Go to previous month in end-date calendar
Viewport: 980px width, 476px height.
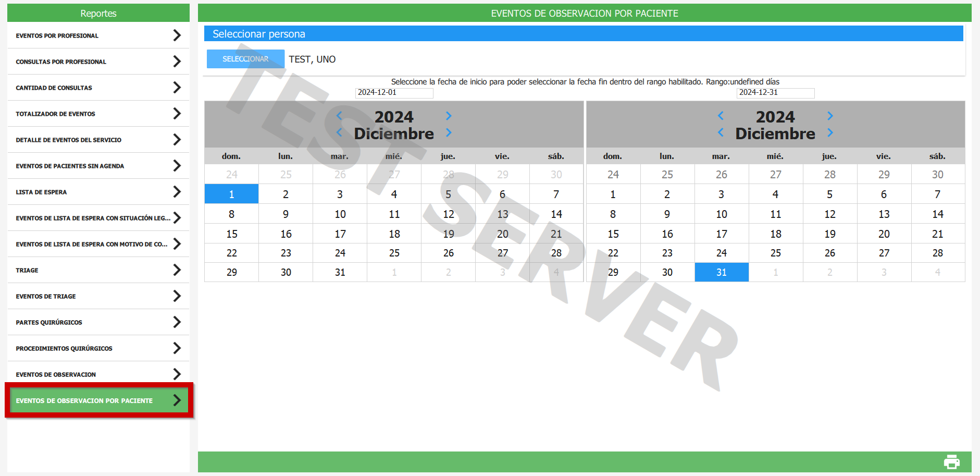click(721, 132)
